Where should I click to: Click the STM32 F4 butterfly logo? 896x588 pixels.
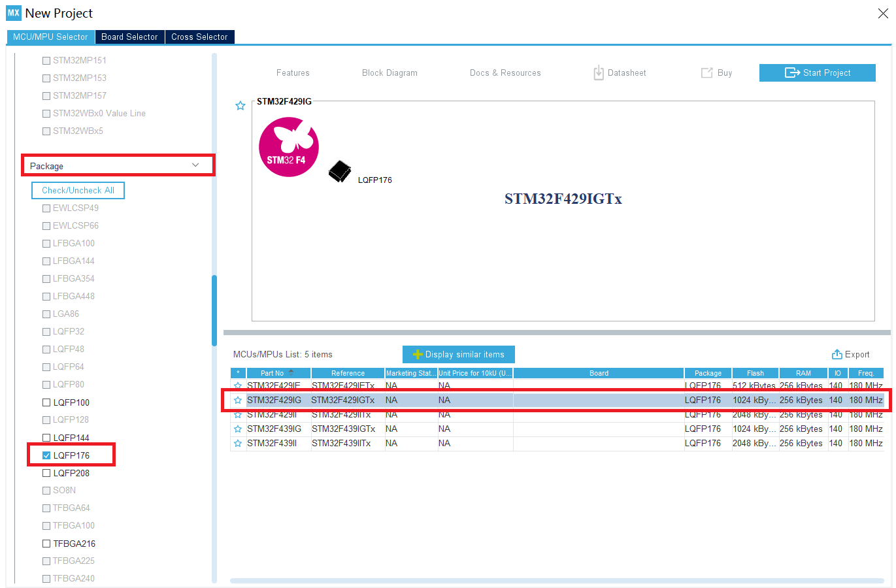pyautogui.click(x=289, y=147)
